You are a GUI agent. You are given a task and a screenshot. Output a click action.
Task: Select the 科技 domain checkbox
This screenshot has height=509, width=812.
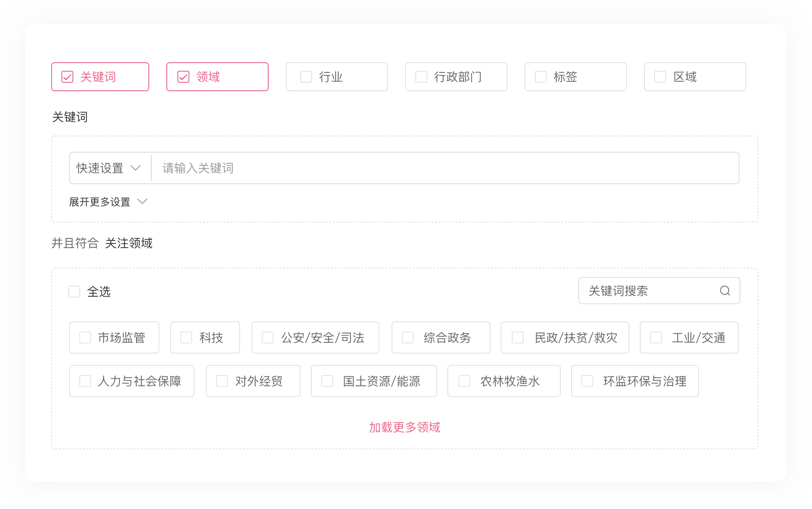(x=186, y=338)
